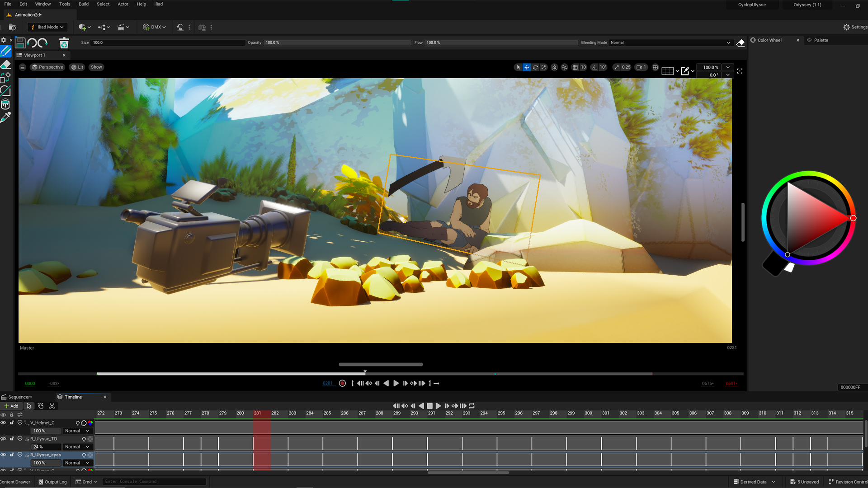Screen dimensions: 868x488
Task: Toggle lock on V_Helmet_C layer
Action: [12, 423]
